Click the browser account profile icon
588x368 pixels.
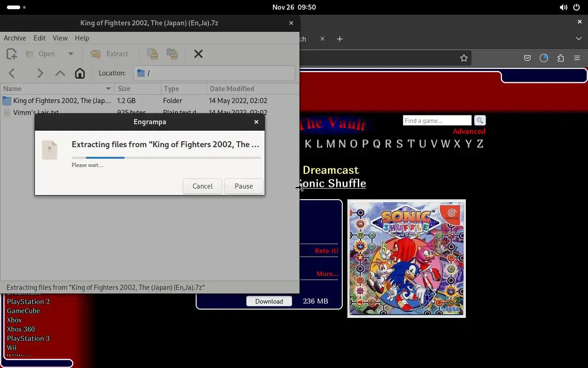544,58
